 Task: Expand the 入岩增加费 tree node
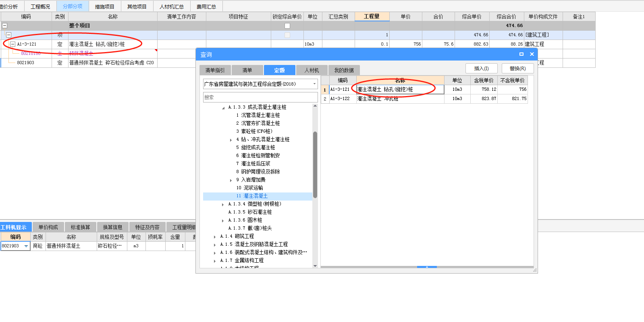pos(231,180)
